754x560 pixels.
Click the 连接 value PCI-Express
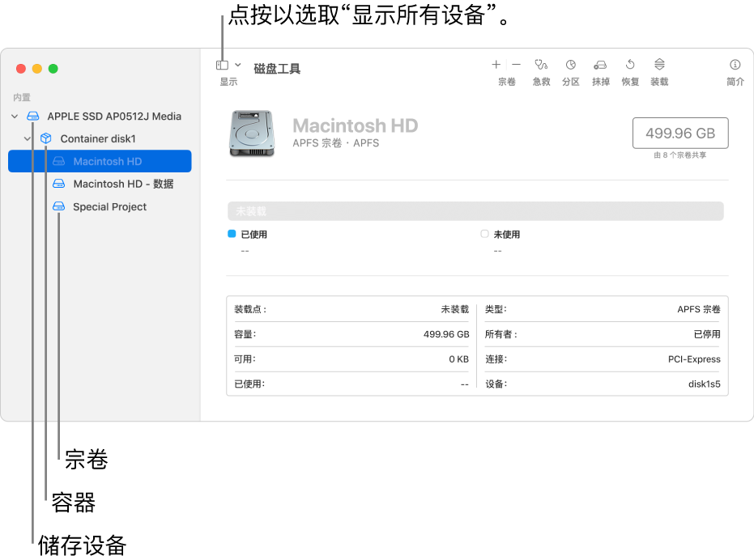pyautogui.click(x=694, y=359)
